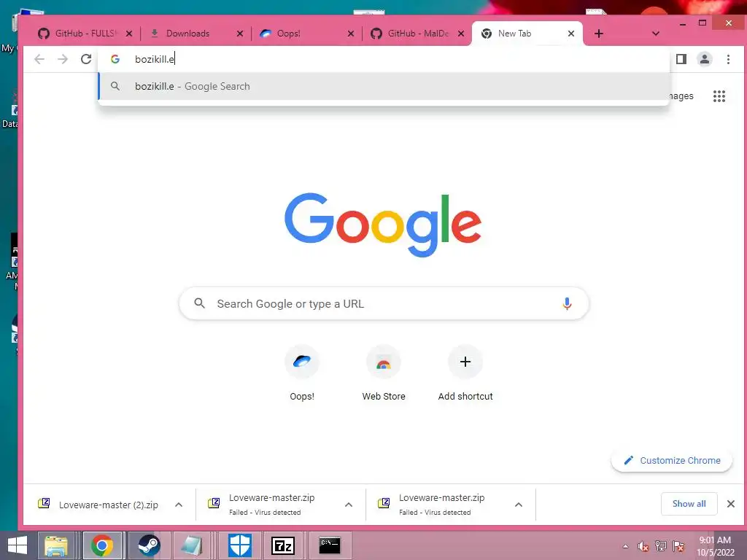Close the Downloads tab
This screenshot has height=560, width=747.
tap(239, 34)
